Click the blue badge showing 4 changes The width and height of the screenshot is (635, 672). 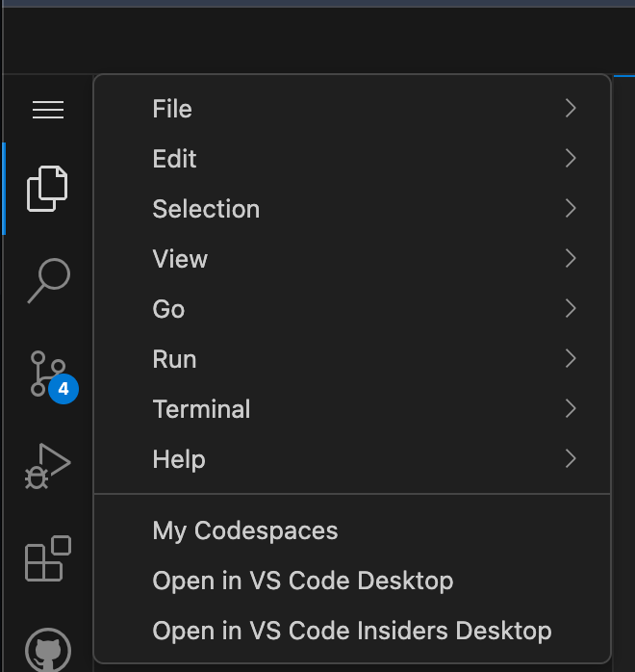click(x=63, y=389)
